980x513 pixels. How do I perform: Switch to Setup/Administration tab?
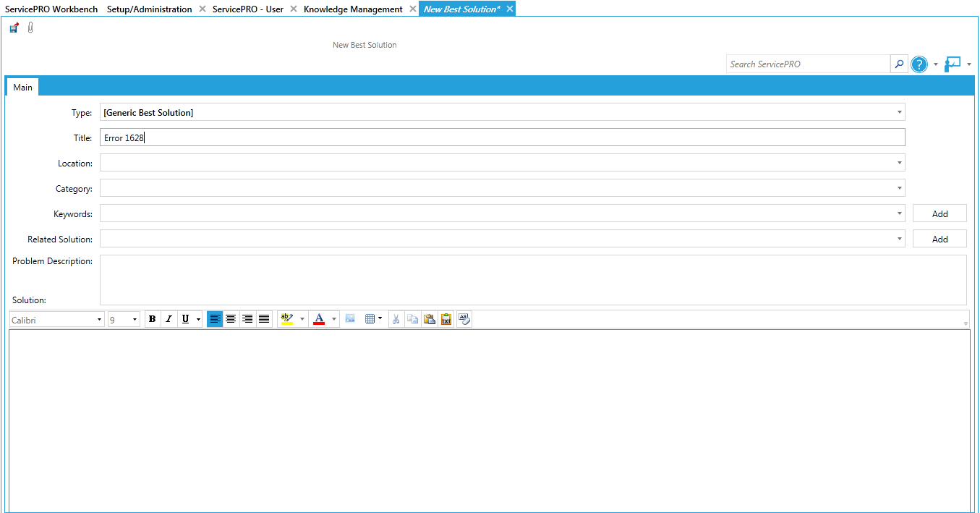(x=150, y=9)
